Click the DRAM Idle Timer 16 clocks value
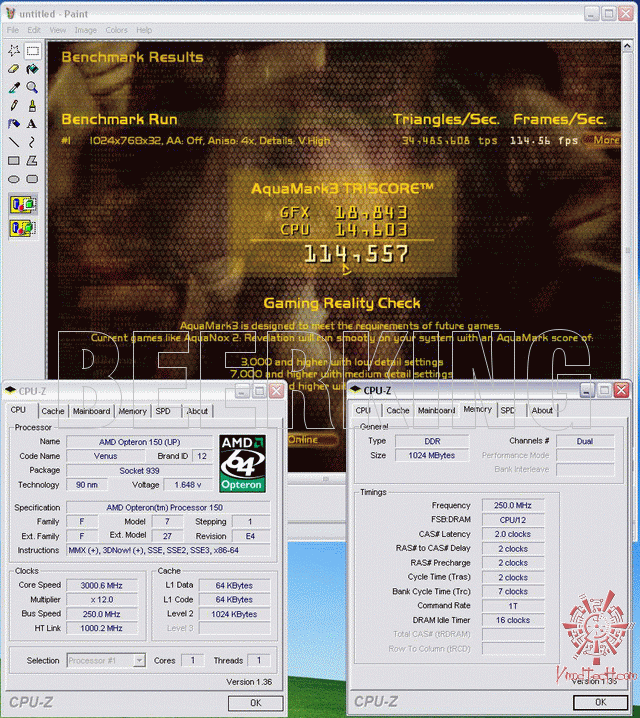The image size is (640, 718). click(513, 620)
